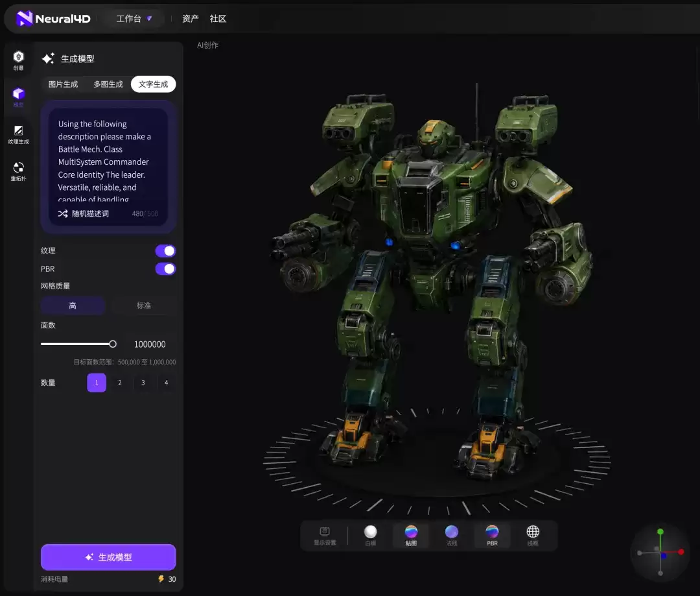Click the sparkle icon beside 生成模型 heading

coord(48,58)
